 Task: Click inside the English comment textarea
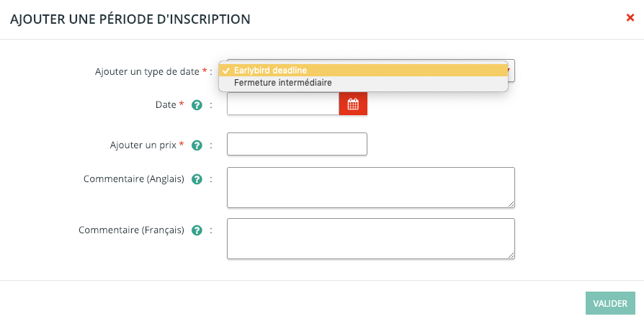pos(370,187)
